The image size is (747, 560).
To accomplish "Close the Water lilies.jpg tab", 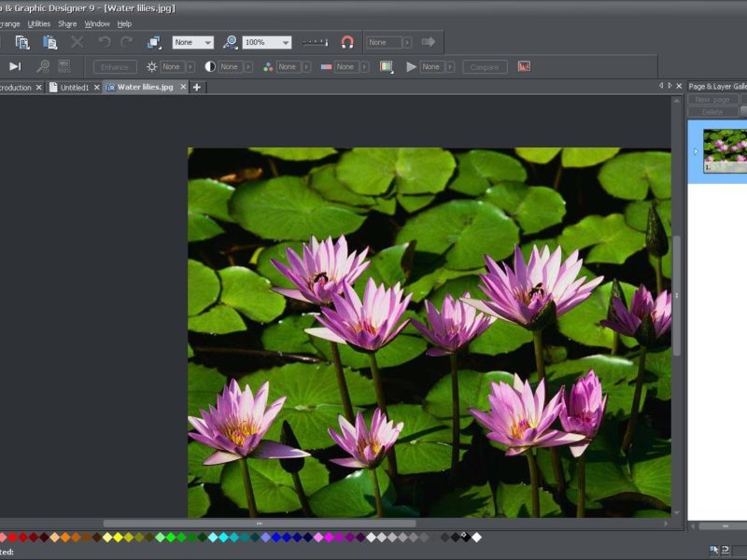I will click(183, 87).
